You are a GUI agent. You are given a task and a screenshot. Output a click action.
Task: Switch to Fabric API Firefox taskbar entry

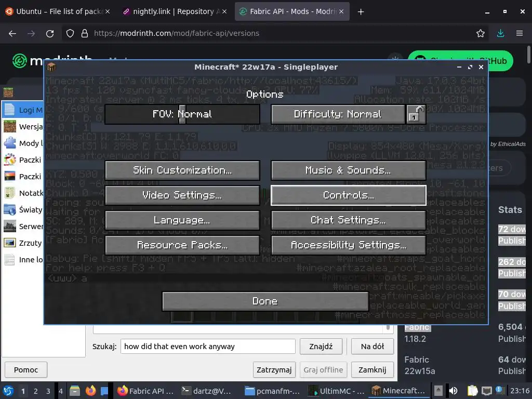(145, 391)
